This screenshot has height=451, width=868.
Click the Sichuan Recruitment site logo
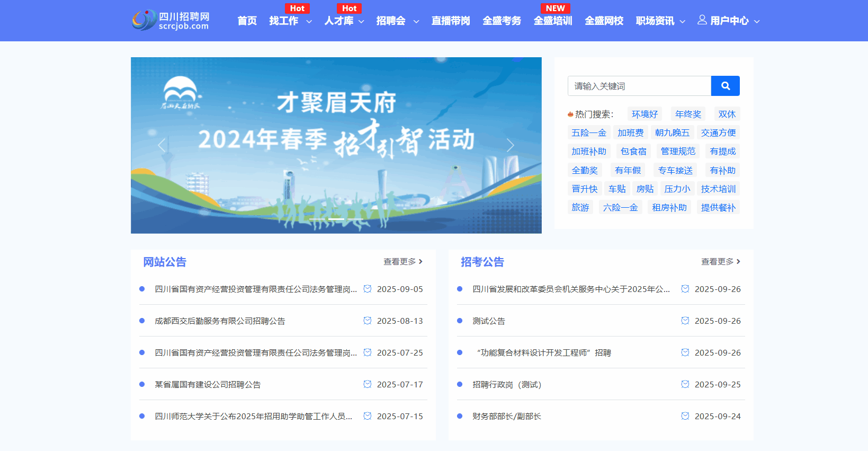171,21
